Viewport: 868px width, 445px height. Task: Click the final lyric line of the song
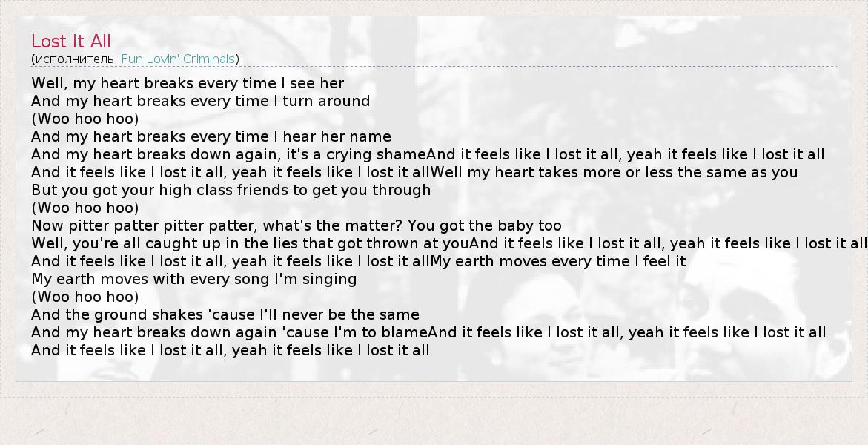(x=231, y=350)
